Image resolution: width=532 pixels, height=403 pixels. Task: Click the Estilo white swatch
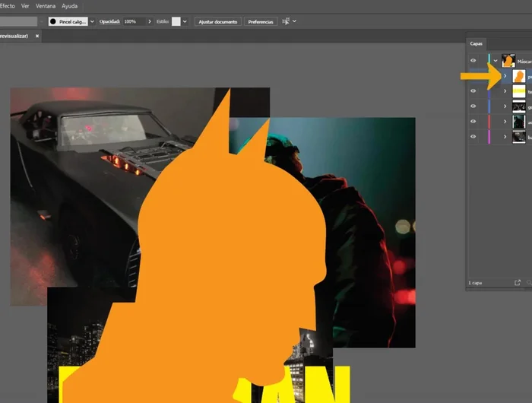176,21
